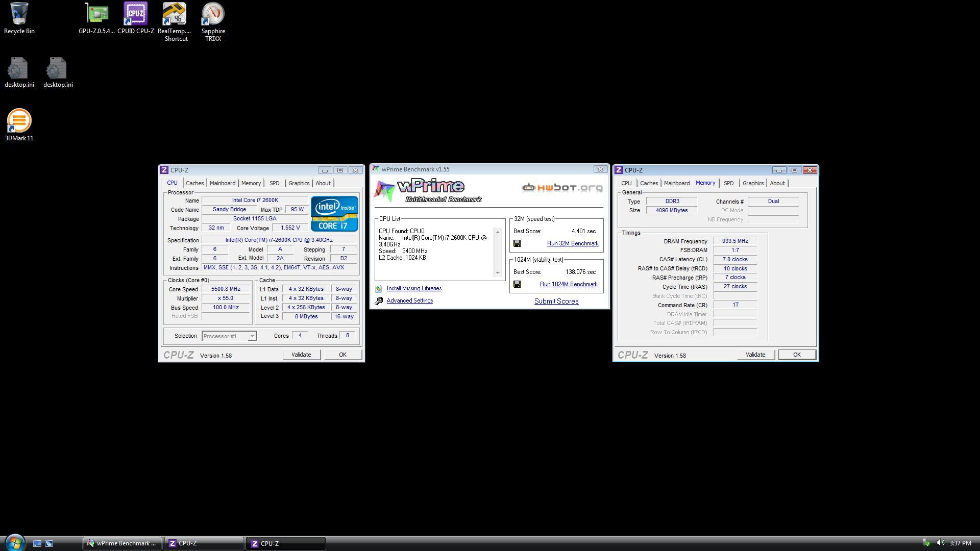Switch to Mainboard tab in right CPU-Z window

click(x=677, y=183)
